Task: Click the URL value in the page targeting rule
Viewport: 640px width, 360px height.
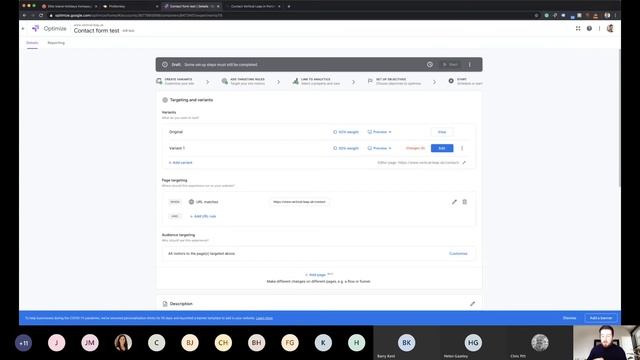Action: tap(299, 202)
